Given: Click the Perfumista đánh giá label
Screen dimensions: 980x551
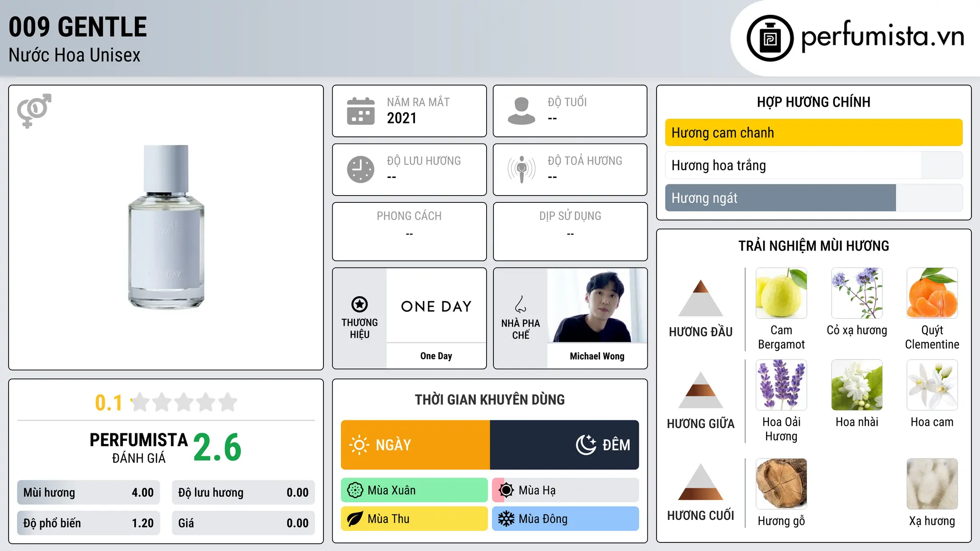Looking at the screenshot, I should pos(139,448).
